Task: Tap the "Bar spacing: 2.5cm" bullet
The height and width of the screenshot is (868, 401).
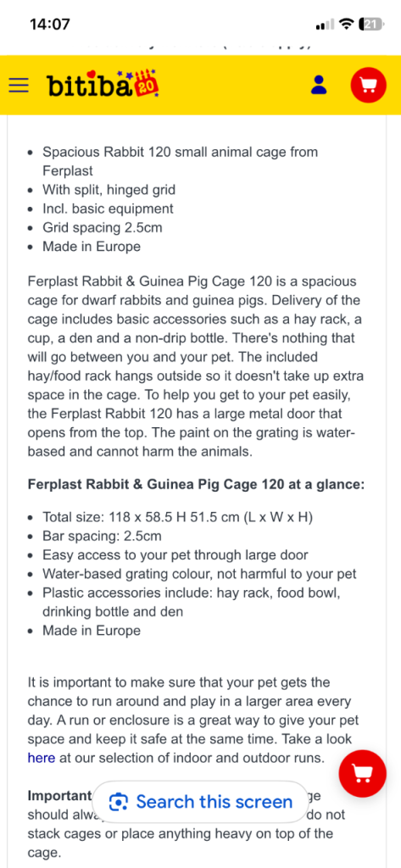Action: point(102,537)
